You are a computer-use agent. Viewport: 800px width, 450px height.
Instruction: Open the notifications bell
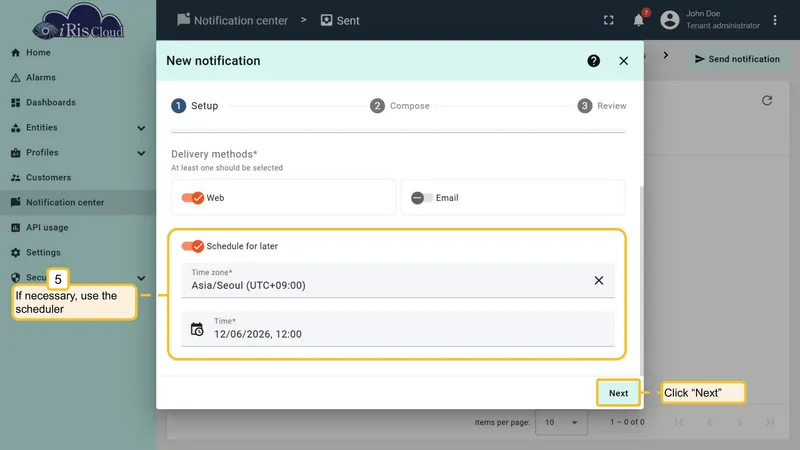point(638,20)
